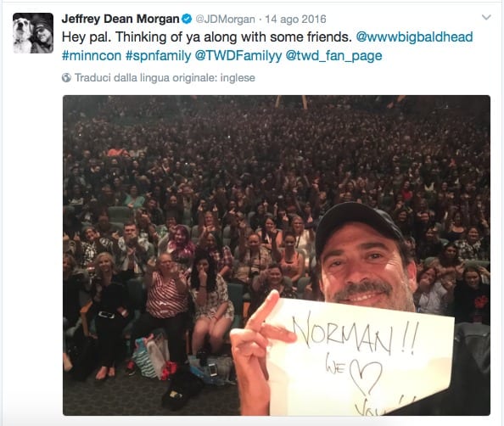Click 'Traduci dalla lingua originale: inglese'
The width and height of the screenshot is (504, 426).
click(165, 78)
